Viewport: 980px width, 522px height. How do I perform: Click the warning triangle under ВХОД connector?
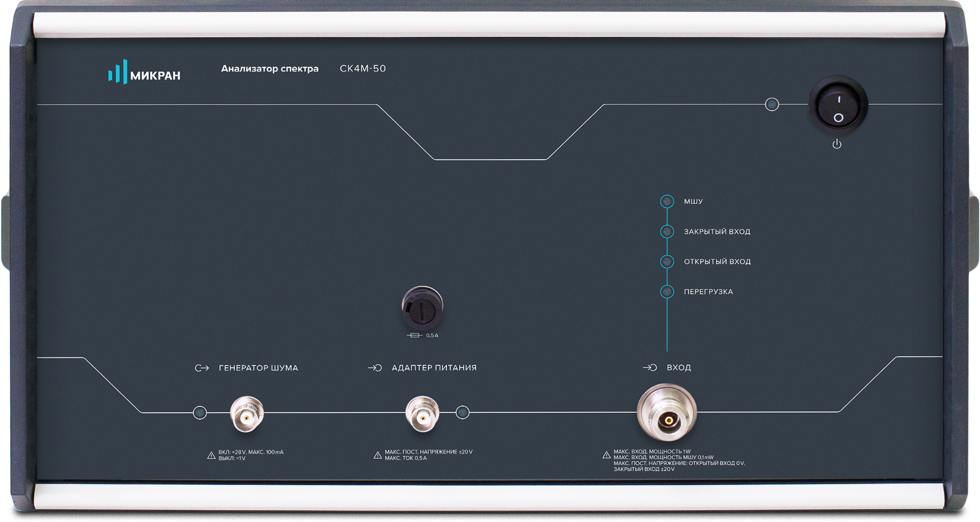(x=606, y=455)
